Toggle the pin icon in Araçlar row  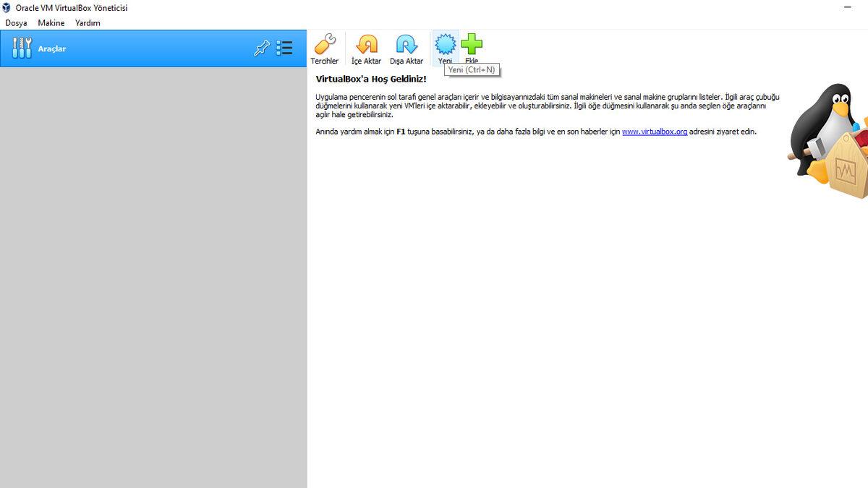(261, 48)
